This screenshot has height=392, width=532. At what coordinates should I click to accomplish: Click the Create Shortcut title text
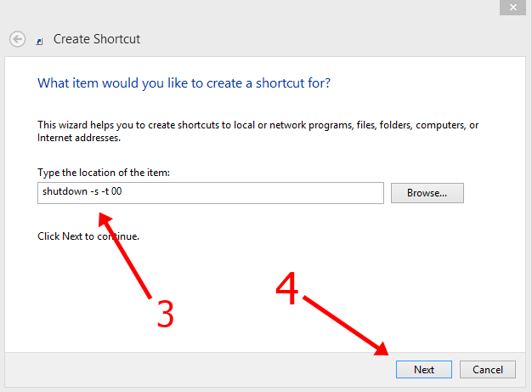tap(96, 39)
